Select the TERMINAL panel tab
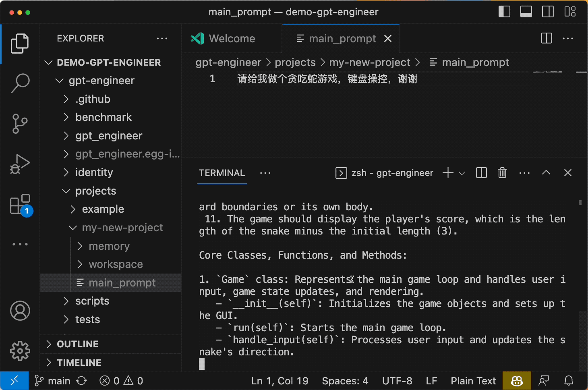 pos(222,173)
